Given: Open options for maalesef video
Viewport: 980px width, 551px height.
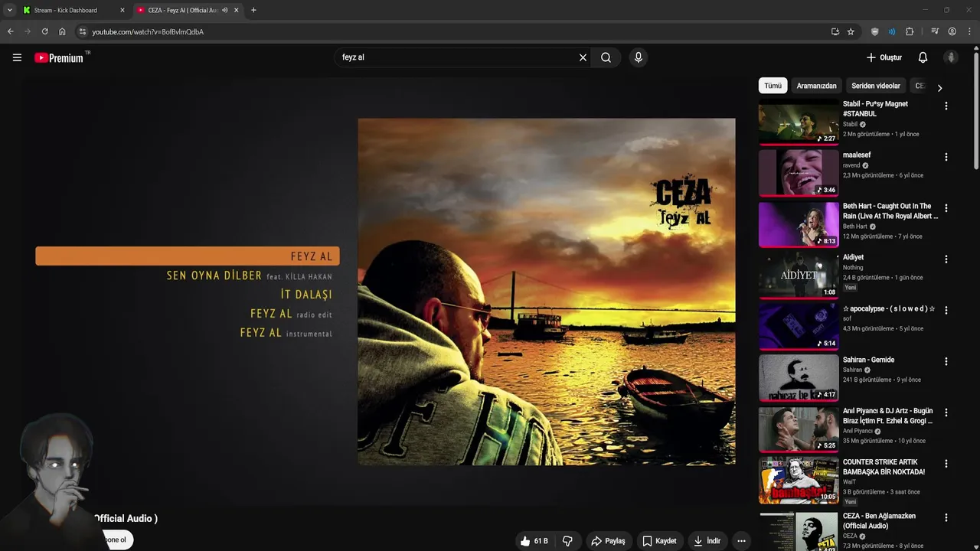Looking at the screenshot, I should click(x=946, y=157).
